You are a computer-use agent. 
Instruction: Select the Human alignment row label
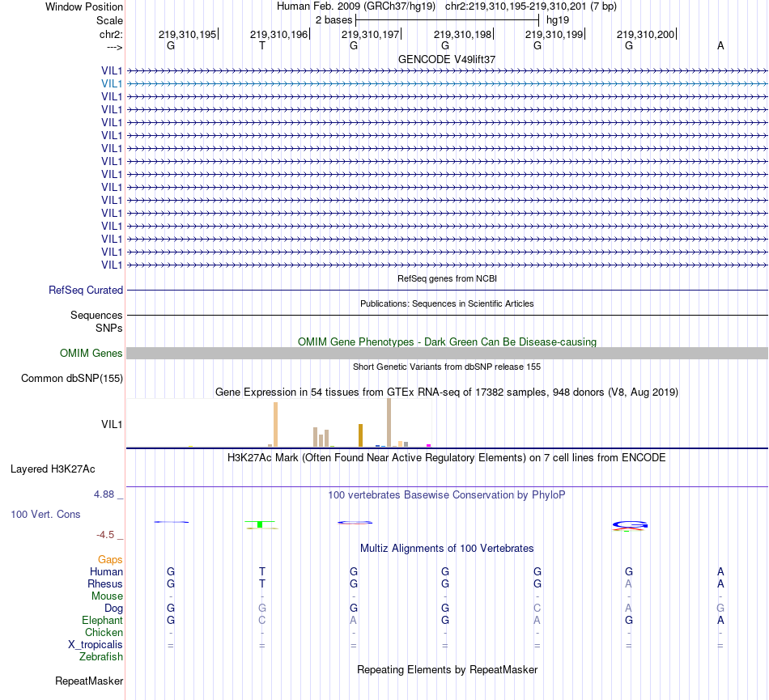pos(106,572)
